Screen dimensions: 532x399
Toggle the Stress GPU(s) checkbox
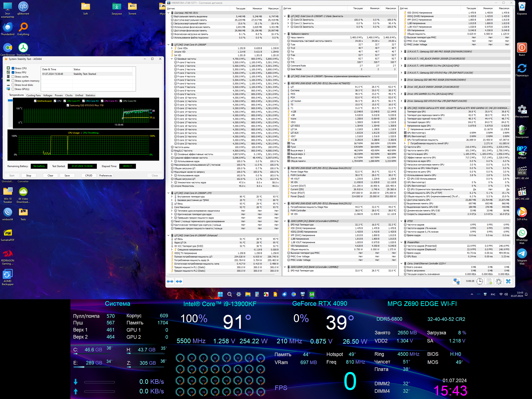(x=13, y=89)
